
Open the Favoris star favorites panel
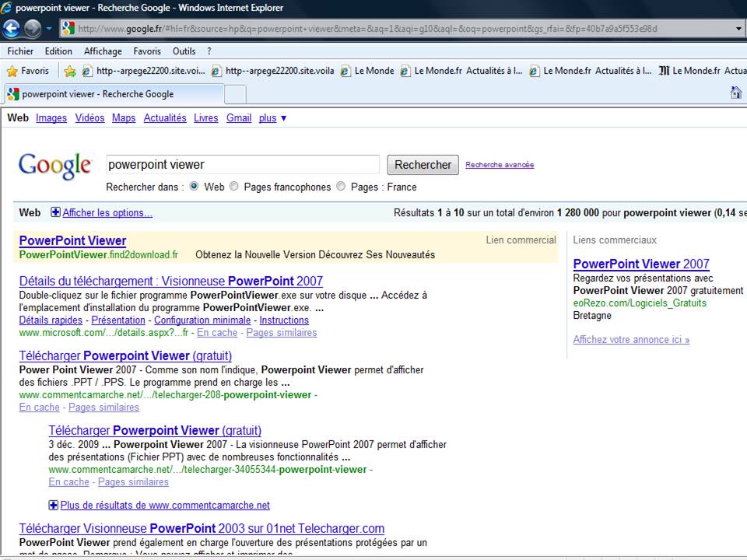click(x=28, y=71)
